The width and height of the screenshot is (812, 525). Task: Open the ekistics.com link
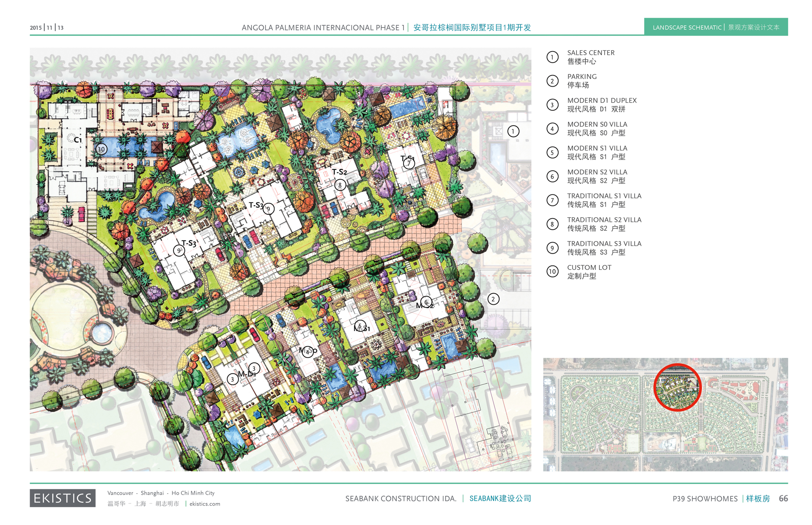[205, 504]
